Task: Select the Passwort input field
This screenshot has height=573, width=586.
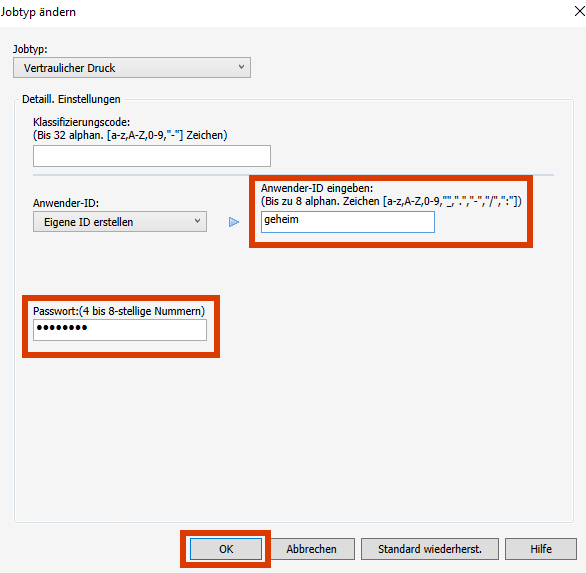Action: [x=120, y=330]
